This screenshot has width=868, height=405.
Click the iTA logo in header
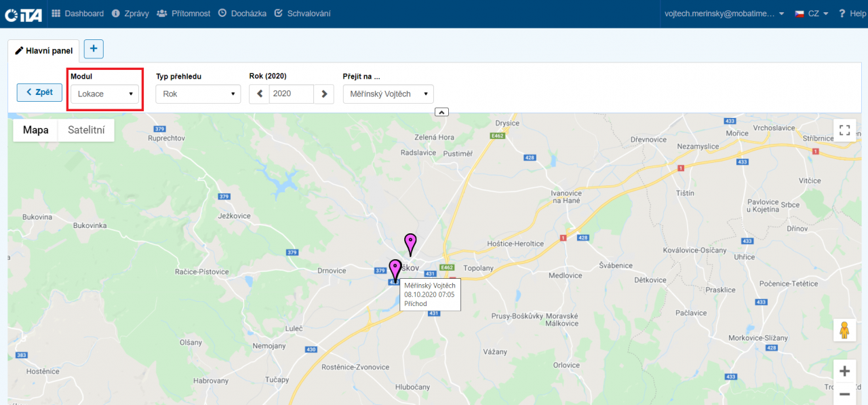tap(23, 14)
